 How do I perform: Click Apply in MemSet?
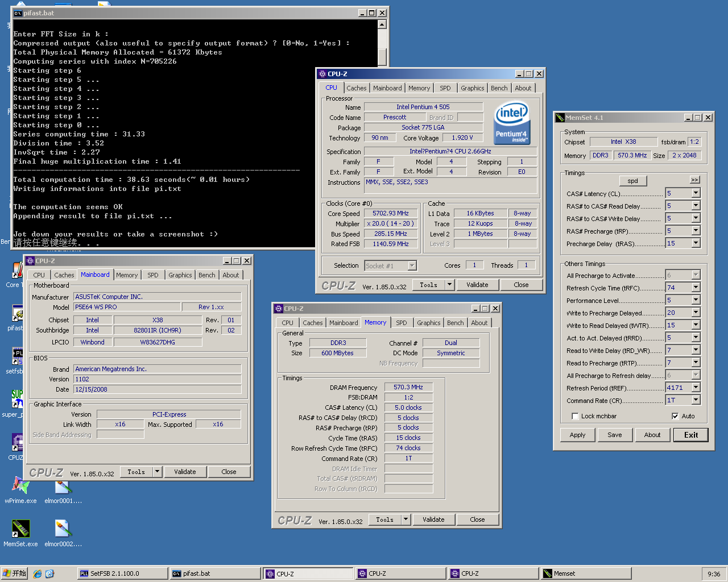[577, 435]
